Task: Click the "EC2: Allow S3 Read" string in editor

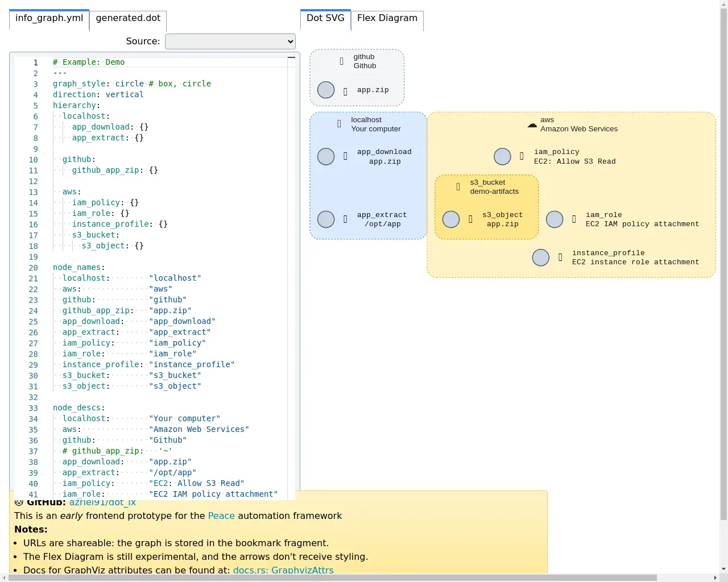Action: coord(197,484)
